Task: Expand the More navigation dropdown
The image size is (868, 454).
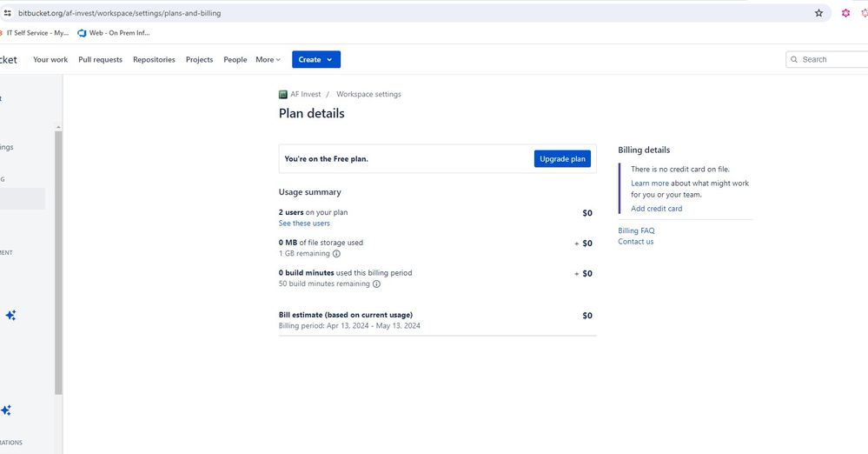Action: click(268, 59)
